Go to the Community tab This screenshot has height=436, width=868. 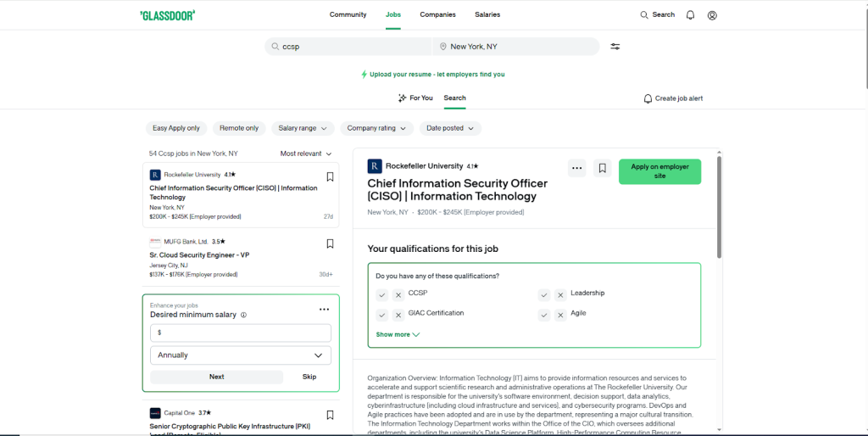[x=348, y=15]
